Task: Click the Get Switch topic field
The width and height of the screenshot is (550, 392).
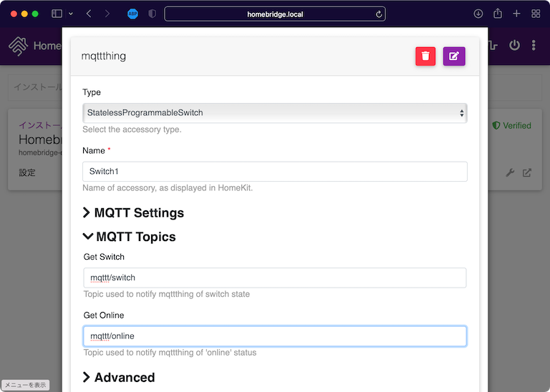Action: click(275, 278)
